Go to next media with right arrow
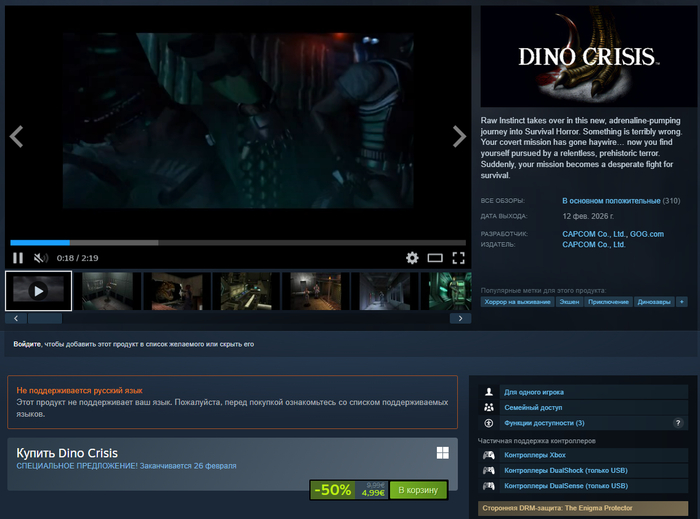Screen dimensions: 700x519 pyautogui.click(x=459, y=137)
